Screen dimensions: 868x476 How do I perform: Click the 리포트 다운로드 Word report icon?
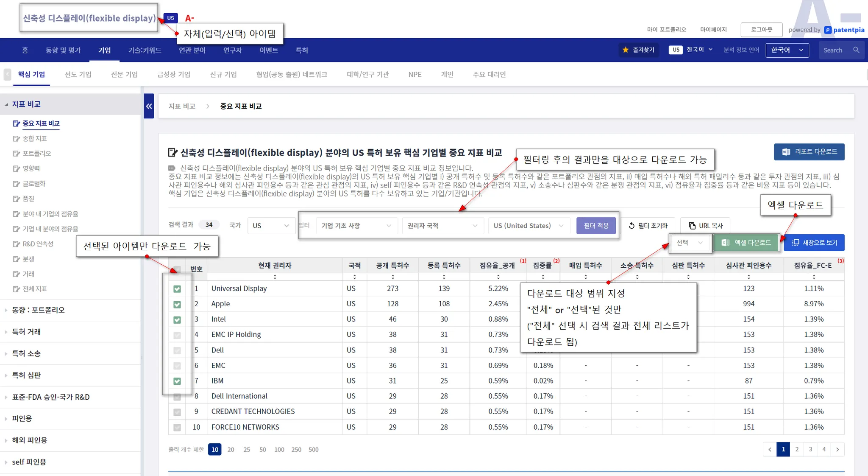click(x=786, y=152)
